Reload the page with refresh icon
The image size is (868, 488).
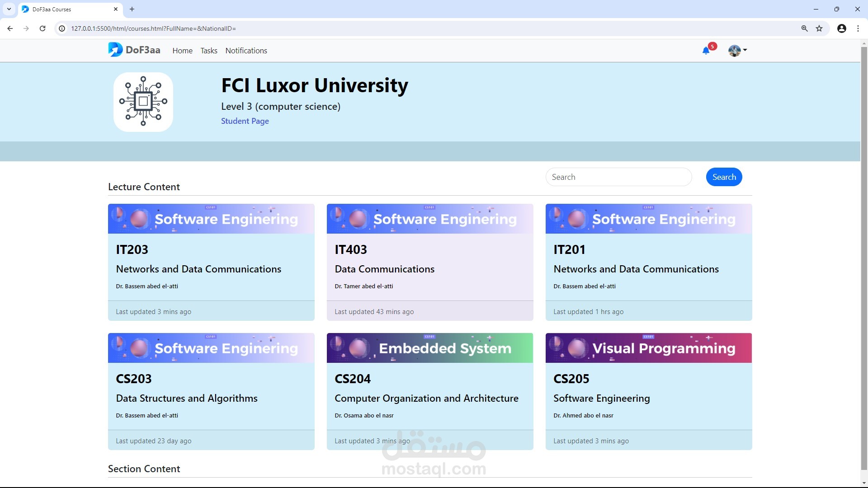click(42, 28)
